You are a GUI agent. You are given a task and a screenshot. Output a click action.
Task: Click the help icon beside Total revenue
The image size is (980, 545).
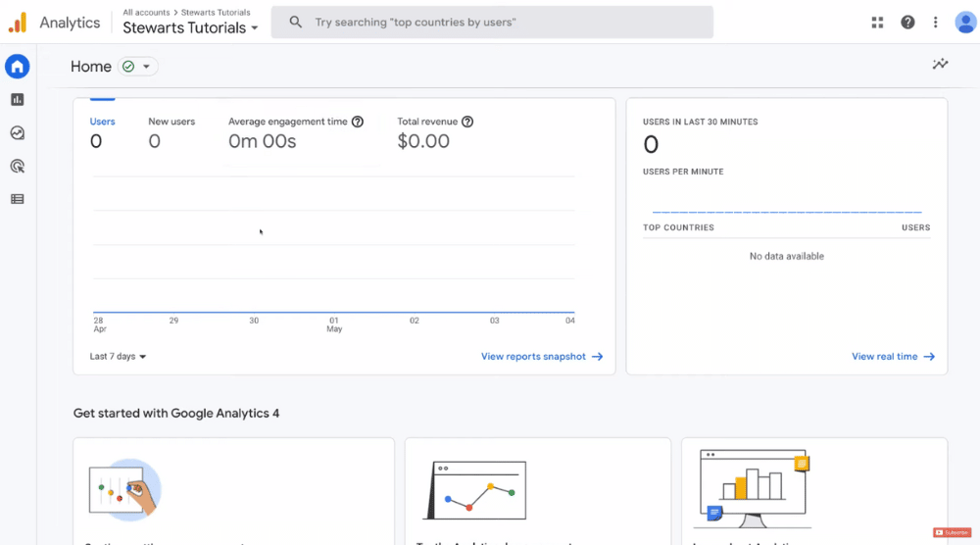tap(467, 122)
